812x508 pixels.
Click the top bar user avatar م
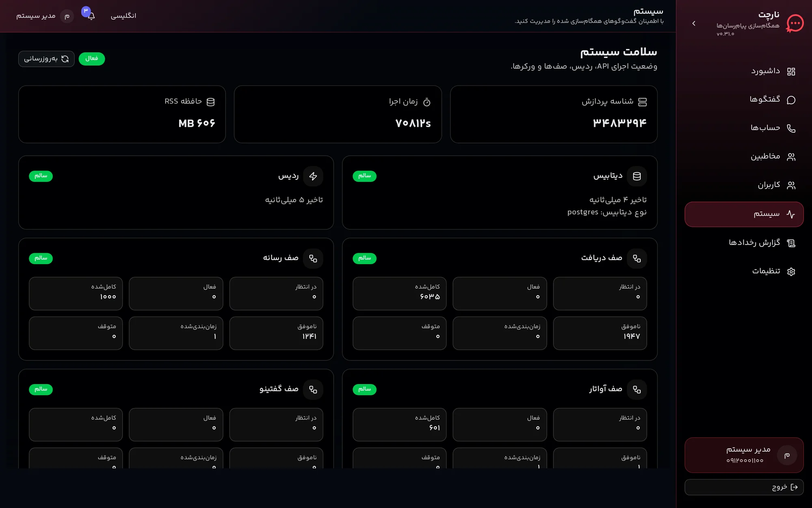[67, 16]
